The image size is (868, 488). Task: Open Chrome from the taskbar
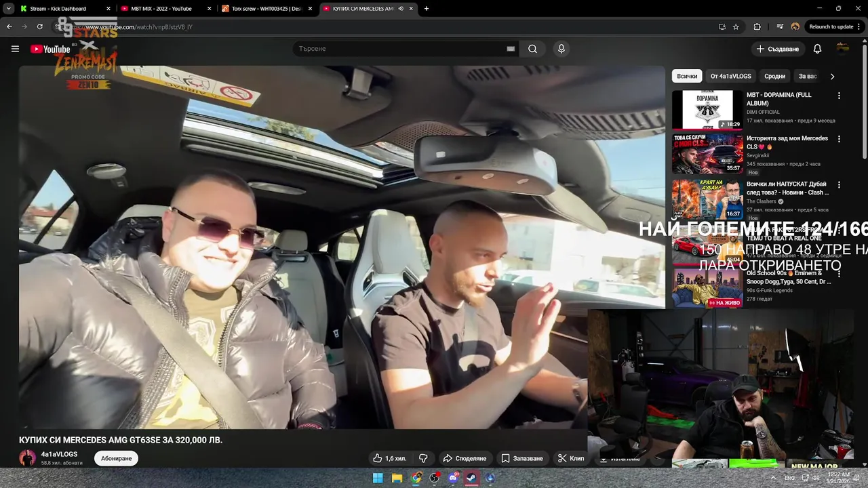(416, 478)
